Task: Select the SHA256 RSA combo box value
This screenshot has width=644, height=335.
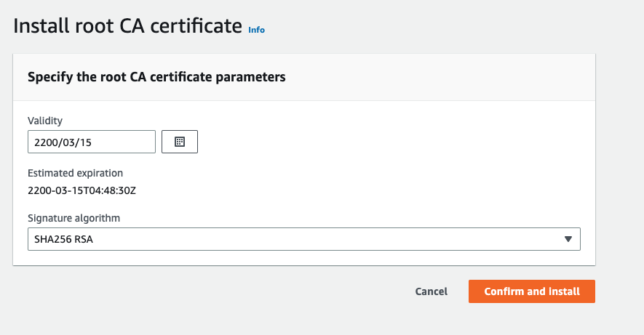Action: (304, 239)
